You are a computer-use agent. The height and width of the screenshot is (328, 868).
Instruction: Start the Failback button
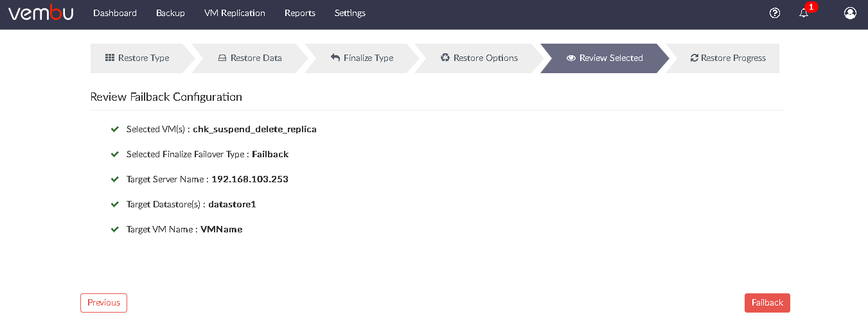[767, 303]
